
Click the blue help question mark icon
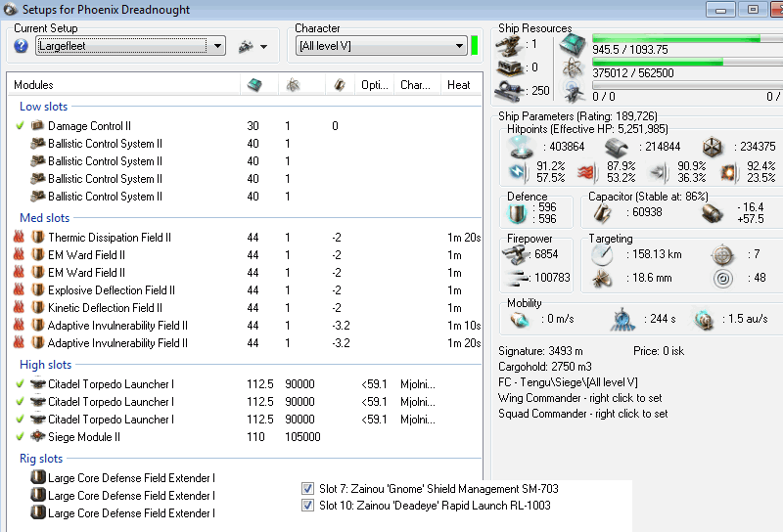tap(22, 46)
